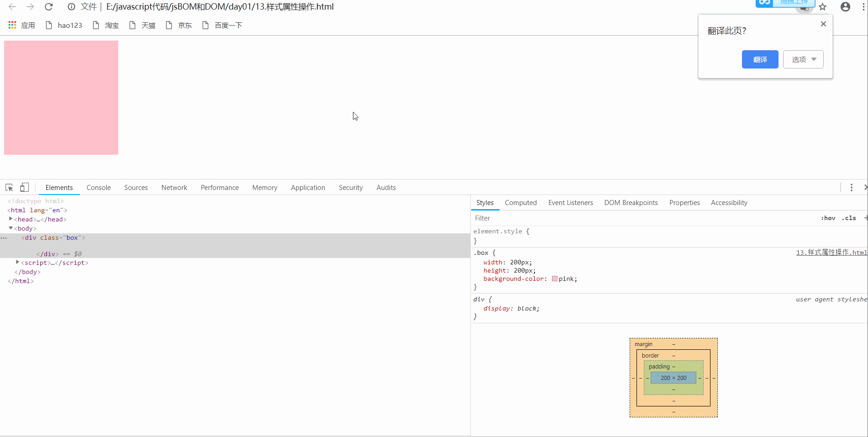Click the element.style rule block
The width and height of the screenshot is (868, 437).
click(x=669, y=236)
